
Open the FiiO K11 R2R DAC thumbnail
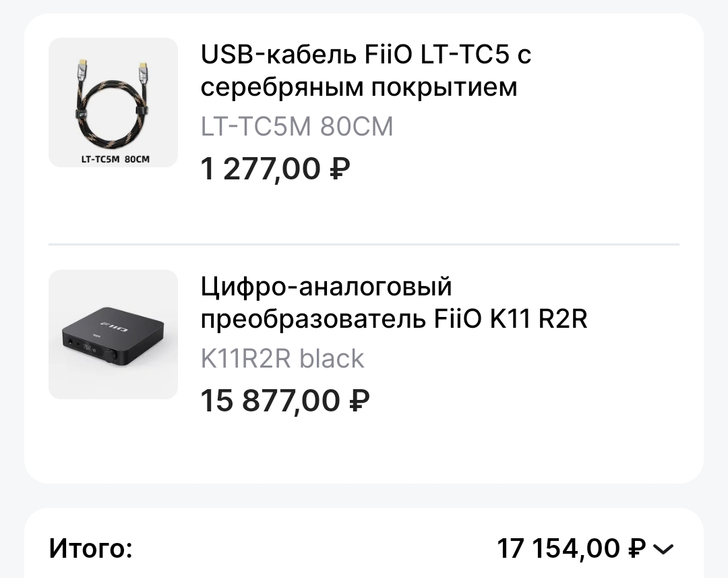[x=113, y=335]
